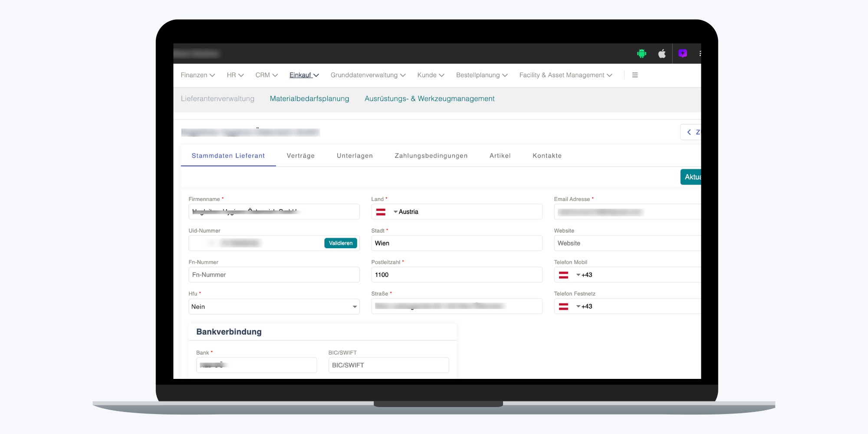
Task: Open the Zahlungsbedingungen tab
Action: 431,156
